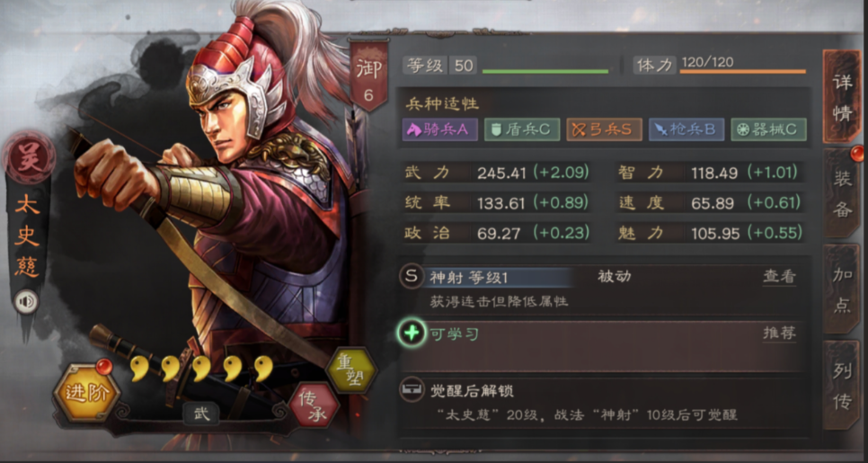Select the S-rank 神射 skill icon
Screen dimensions: 868x463
[412, 276]
